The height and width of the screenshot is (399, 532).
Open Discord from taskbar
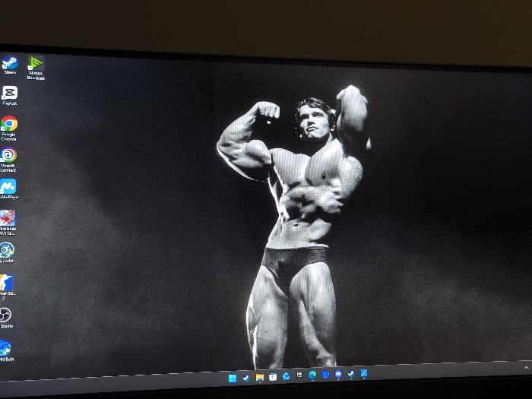(338, 374)
